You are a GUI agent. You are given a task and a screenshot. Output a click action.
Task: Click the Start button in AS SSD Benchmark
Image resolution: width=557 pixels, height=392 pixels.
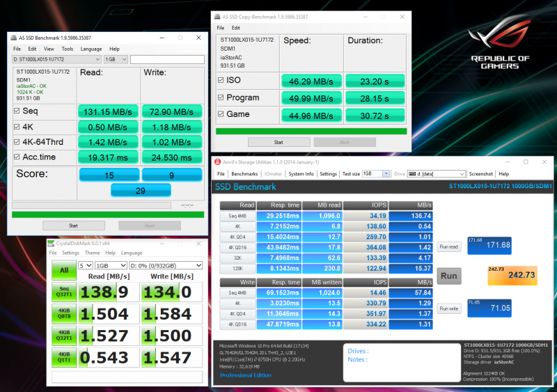[74, 226]
